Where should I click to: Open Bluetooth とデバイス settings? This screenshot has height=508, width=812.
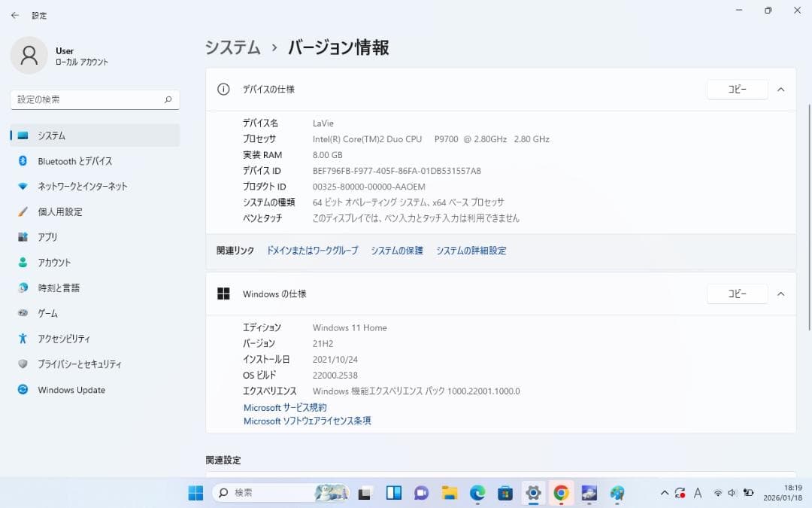[76, 160]
